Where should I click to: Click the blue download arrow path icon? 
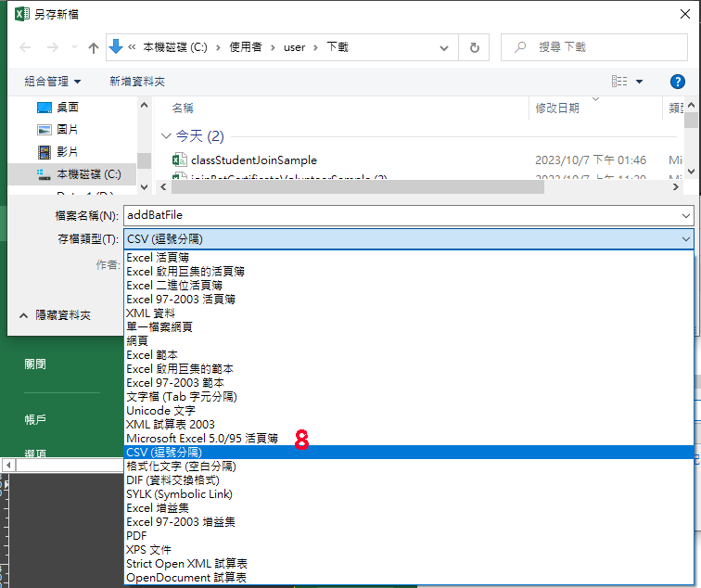[116, 46]
